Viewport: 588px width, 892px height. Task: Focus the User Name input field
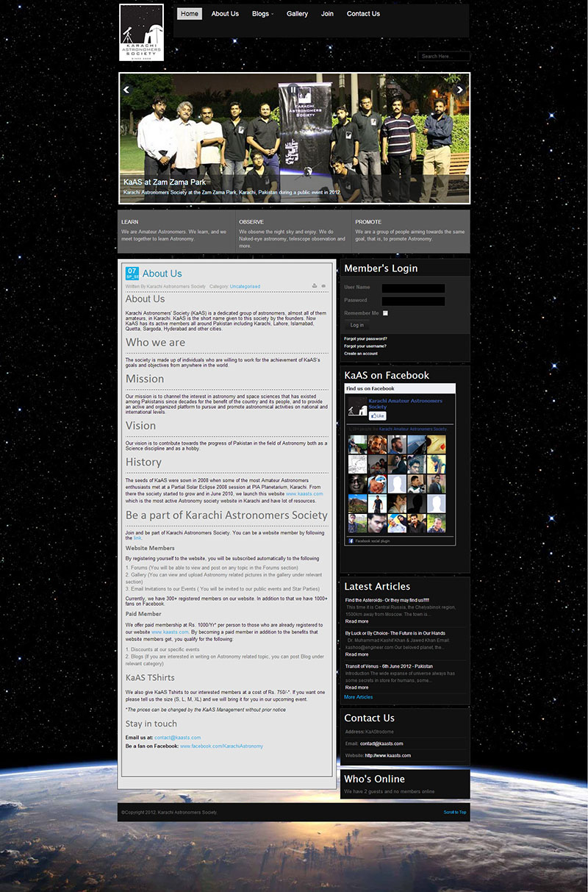pos(413,288)
